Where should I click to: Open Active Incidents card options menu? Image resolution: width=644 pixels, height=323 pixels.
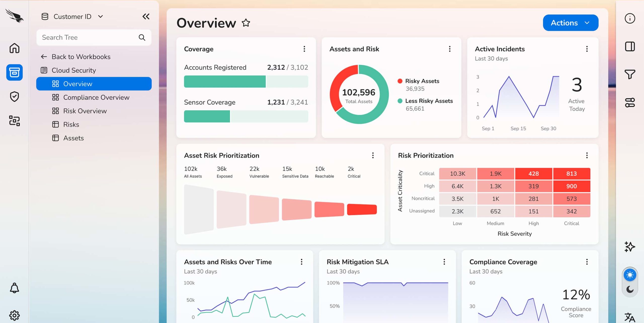[587, 49]
